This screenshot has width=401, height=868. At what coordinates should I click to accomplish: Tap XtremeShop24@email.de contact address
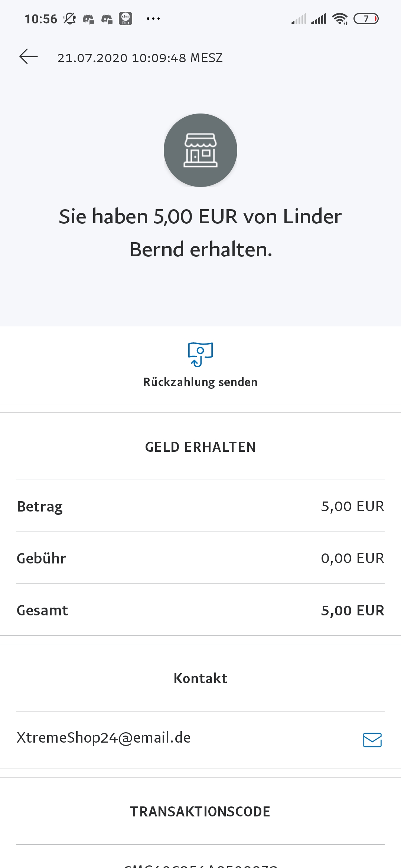[104, 738]
